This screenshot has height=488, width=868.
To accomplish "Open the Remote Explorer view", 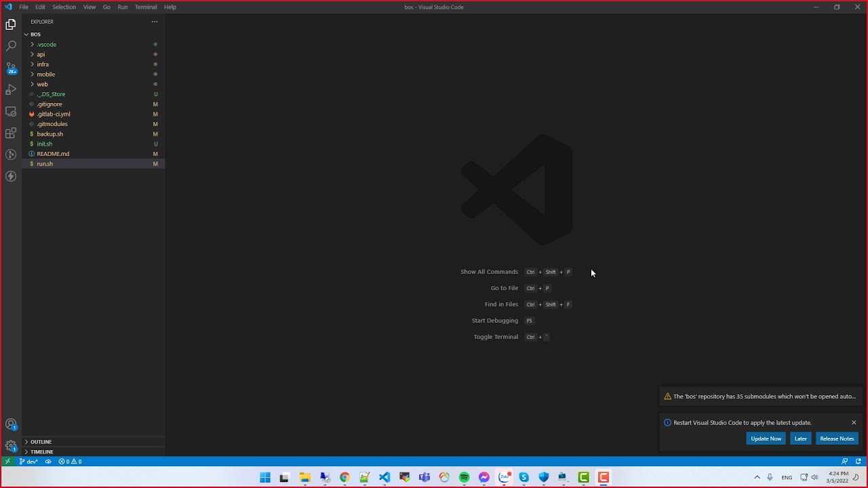I will [x=11, y=111].
